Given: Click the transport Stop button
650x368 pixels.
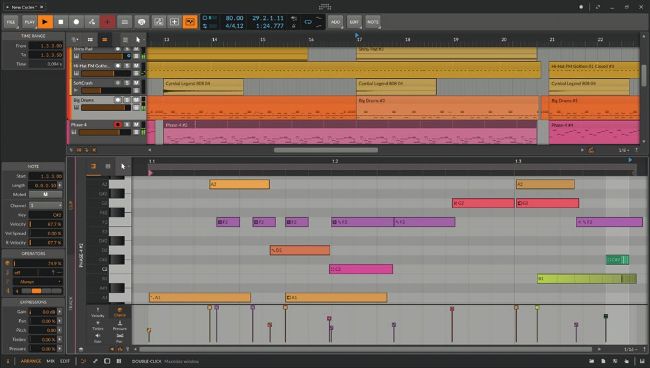Looking at the screenshot, I should pyautogui.click(x=61, y=22).
